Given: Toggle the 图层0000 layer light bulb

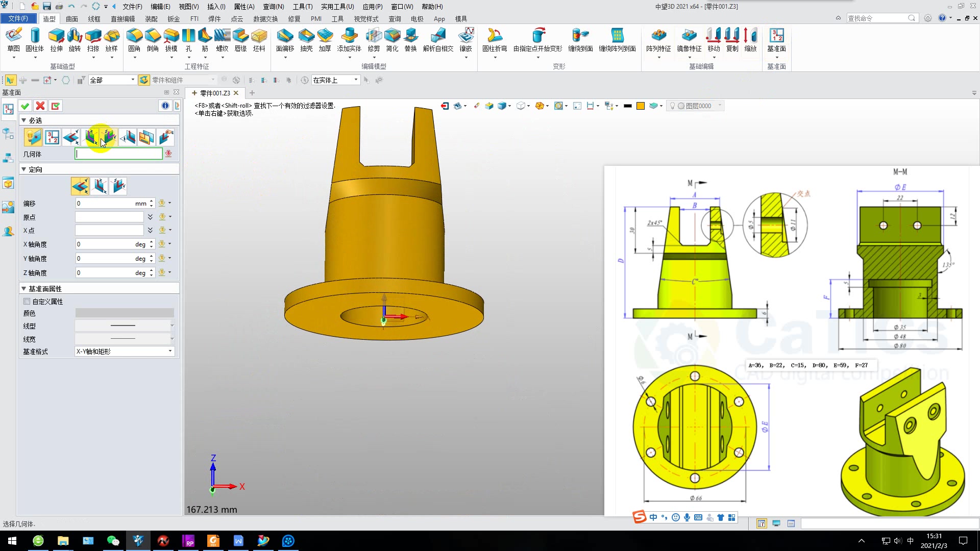Looking at the screenshot, I should pyautogui.click(x=672, y=106).
